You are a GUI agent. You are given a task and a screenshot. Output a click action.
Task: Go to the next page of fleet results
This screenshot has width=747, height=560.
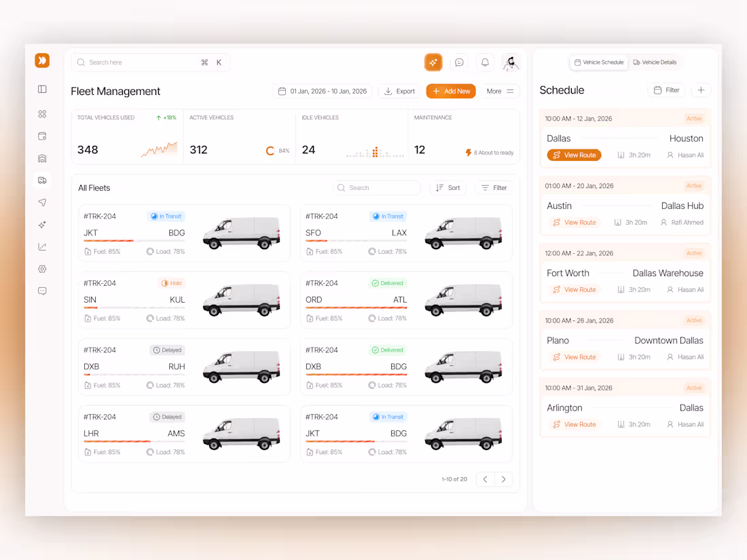click(x=503, y=479)
